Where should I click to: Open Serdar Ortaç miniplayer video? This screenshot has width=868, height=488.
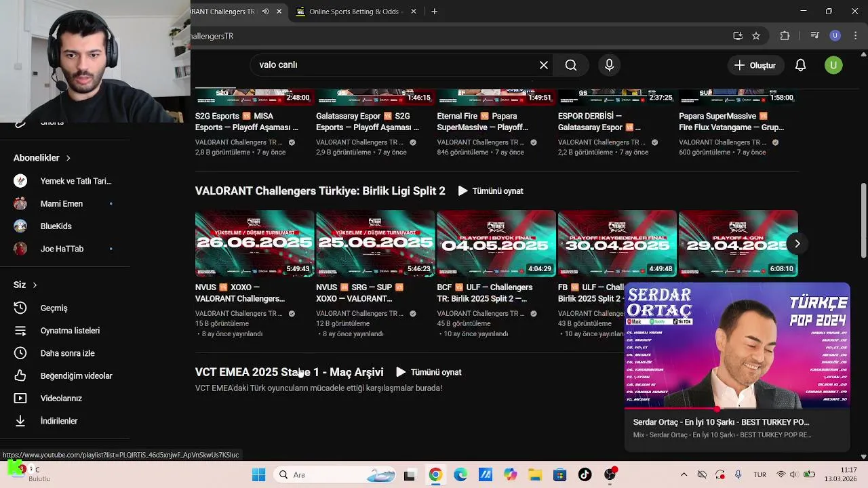(737, 346)
